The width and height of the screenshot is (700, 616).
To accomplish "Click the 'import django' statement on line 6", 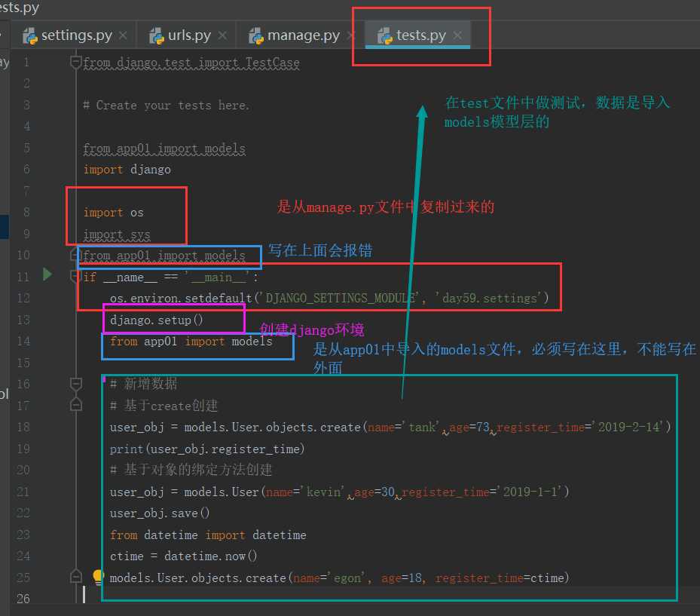I will click(x=127, y=170).
